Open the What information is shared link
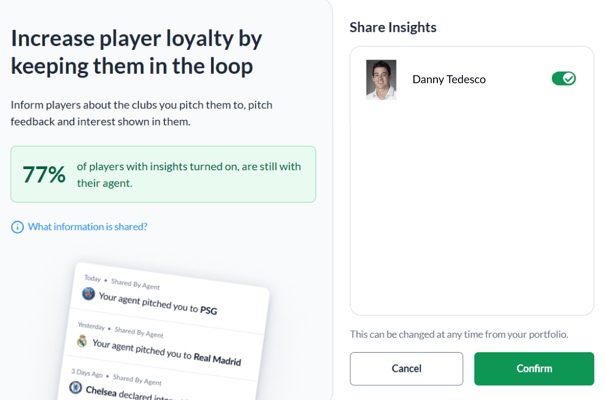 pyautogui.click(x=88, y=227)
